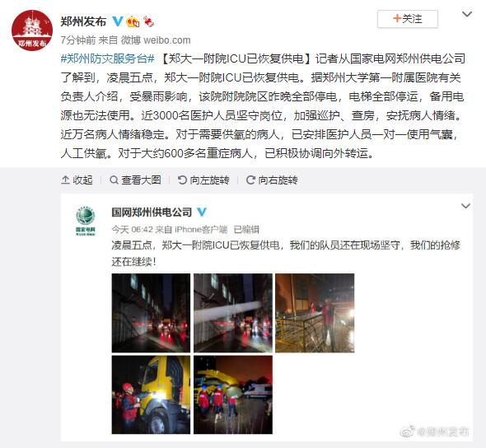Open the 郑州发布 account name link
The image size is (486, 448).
click(x=83, y=21)
